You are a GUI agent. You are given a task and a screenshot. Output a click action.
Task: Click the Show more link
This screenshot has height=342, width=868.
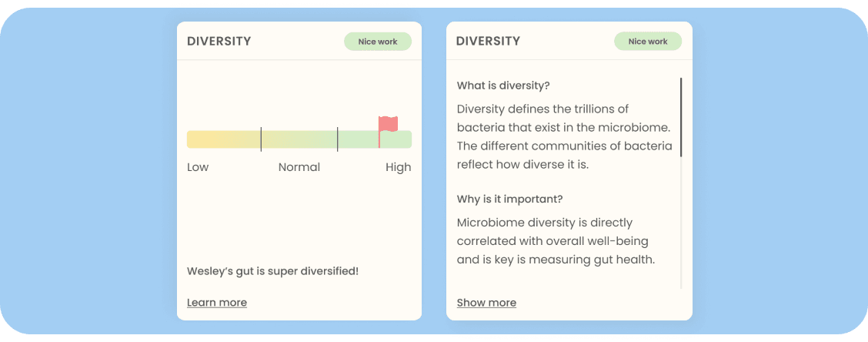486,303
